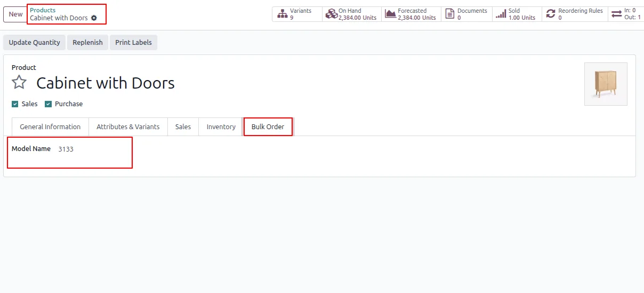
Task: Open the Sold 1.00 Units stat
Action: tap(517, 14)
